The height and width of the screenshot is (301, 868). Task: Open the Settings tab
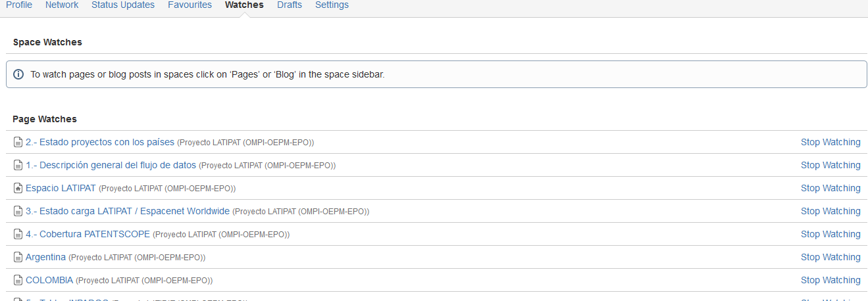[332, 5]
